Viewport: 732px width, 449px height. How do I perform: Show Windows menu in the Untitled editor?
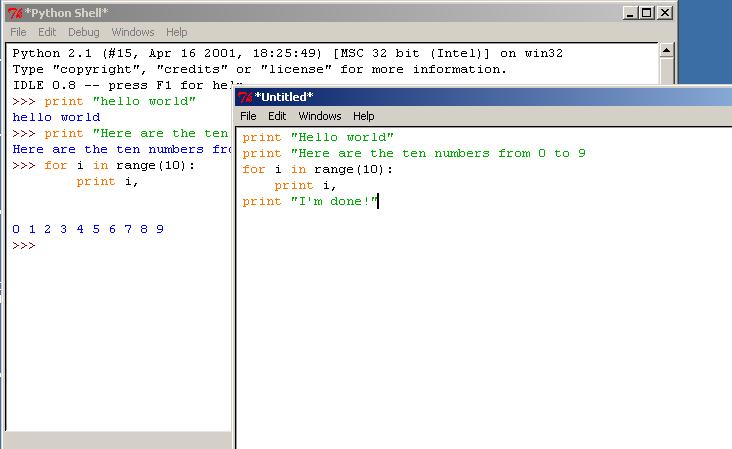[x=320, y=116]
